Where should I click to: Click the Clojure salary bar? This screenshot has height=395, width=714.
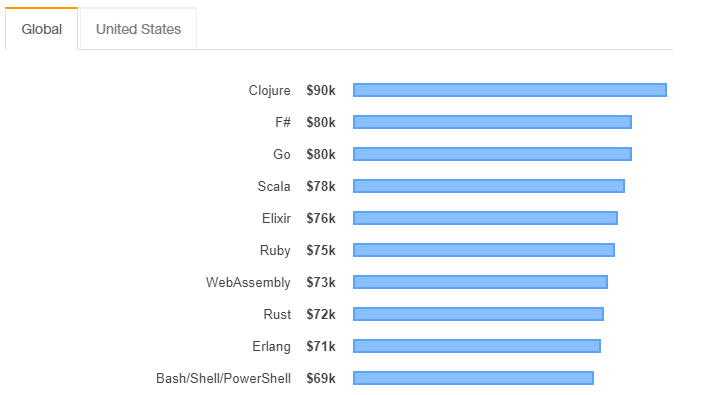[510, 90]
